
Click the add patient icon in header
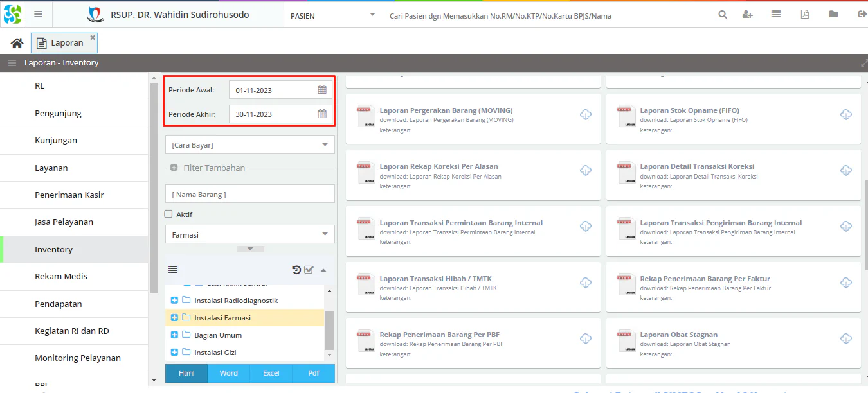(x=747, y=15)
